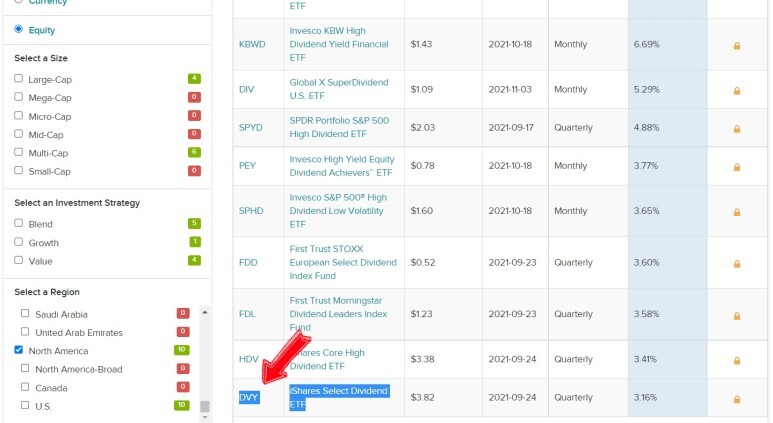Screen dimensions: 773x423
Task: Check the Saudi Arabia region checkbox
Action: coord(25,313)
